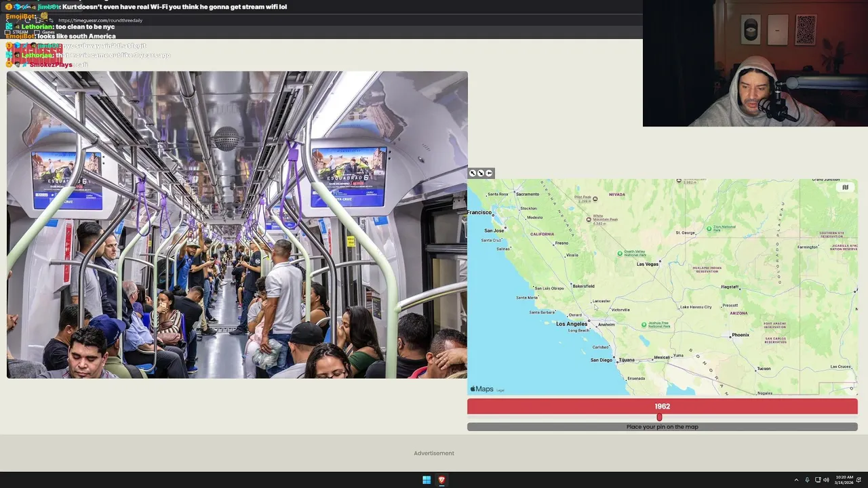
Task: Place pin on Fresno label
Action: pyautogui.click(x=561, y=243)
